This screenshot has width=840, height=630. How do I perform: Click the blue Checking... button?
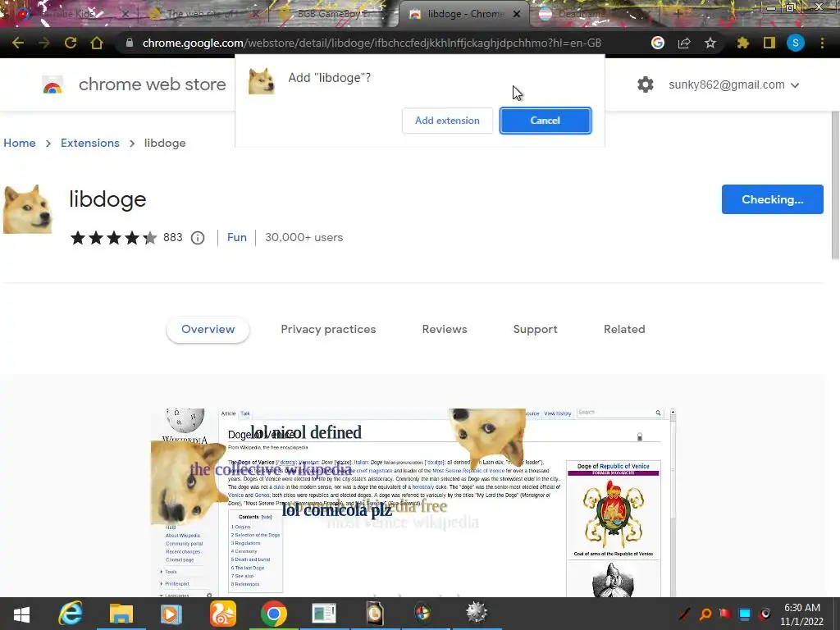pos(773,199)
